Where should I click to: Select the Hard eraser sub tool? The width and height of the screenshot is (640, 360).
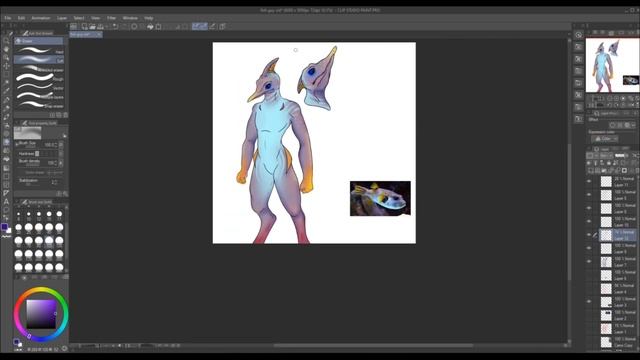click(x=39, y=51)
